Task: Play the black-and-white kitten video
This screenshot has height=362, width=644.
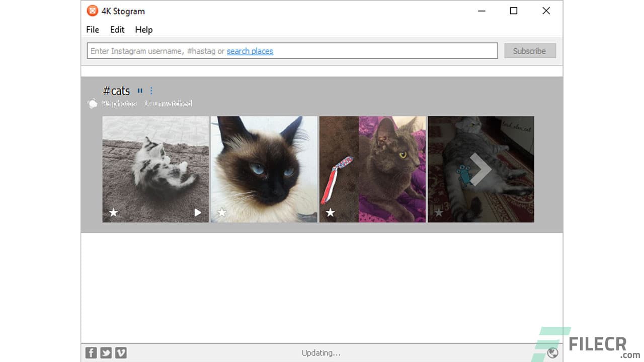Action: pos(198,213)
